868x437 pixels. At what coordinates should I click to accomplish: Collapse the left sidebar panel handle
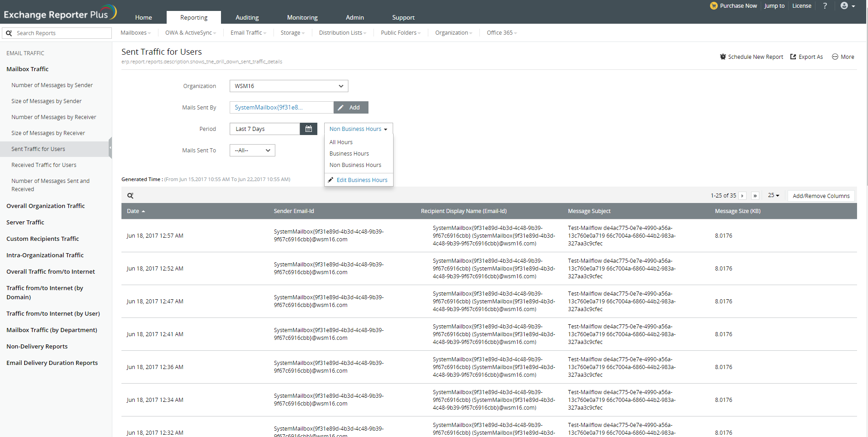(x=110, y=148)
